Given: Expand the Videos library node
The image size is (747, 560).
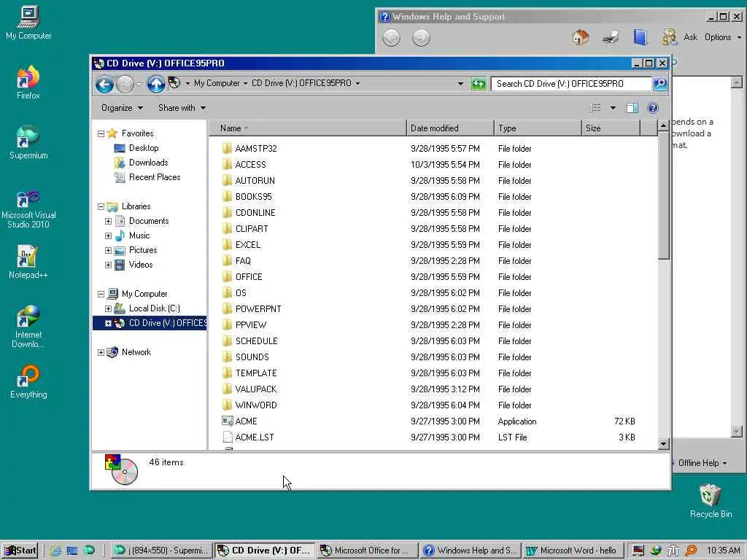Looking at the screenshot, I should coord(108,265).
